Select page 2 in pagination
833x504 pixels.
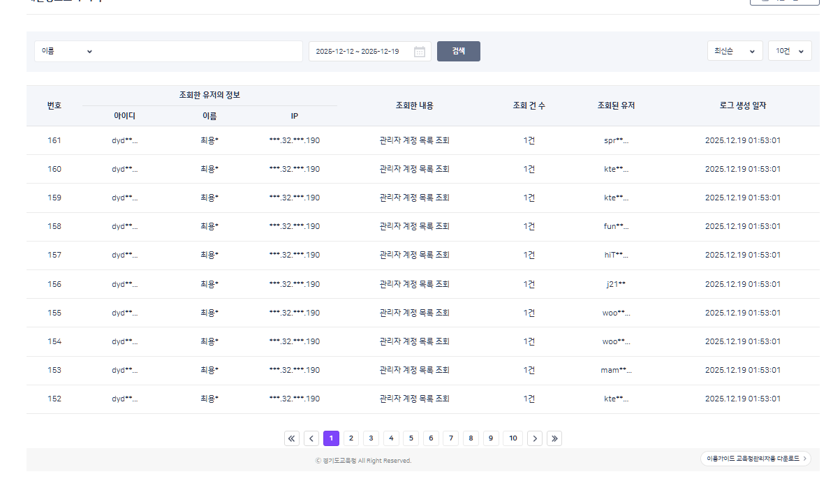pos(351,438)
